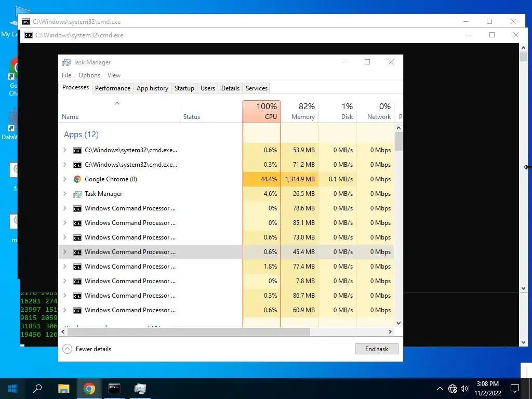Click the horizontal scrollbar left arrow
532x399 pixels.
pyautogui.click(x=63, y=332)
